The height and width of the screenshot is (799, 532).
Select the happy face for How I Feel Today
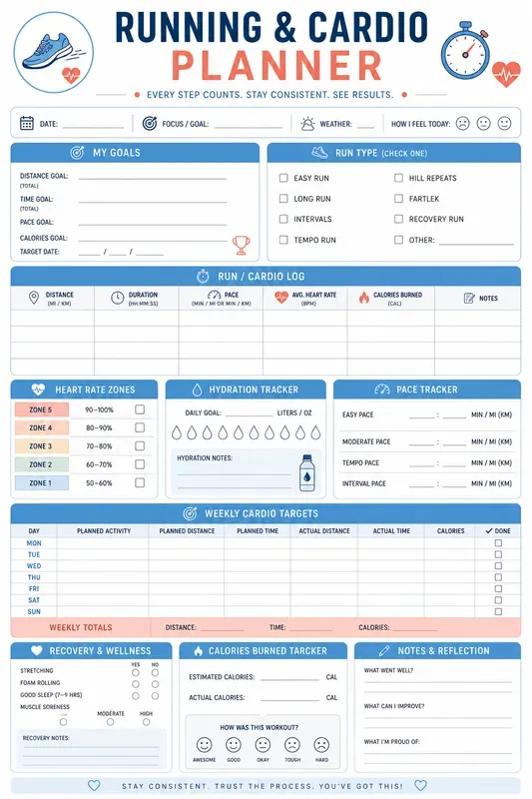(x=504, y=123)
